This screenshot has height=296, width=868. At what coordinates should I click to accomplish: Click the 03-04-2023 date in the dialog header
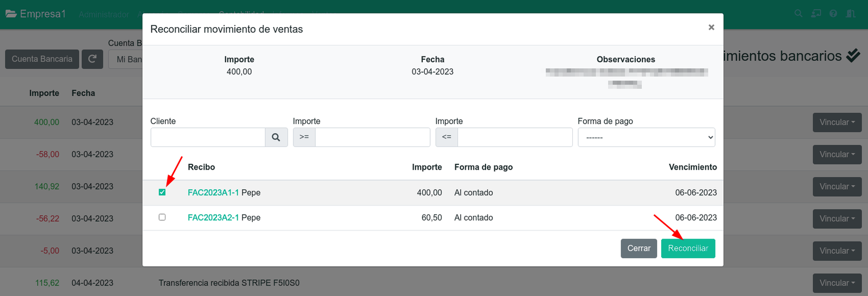[432, 72]
